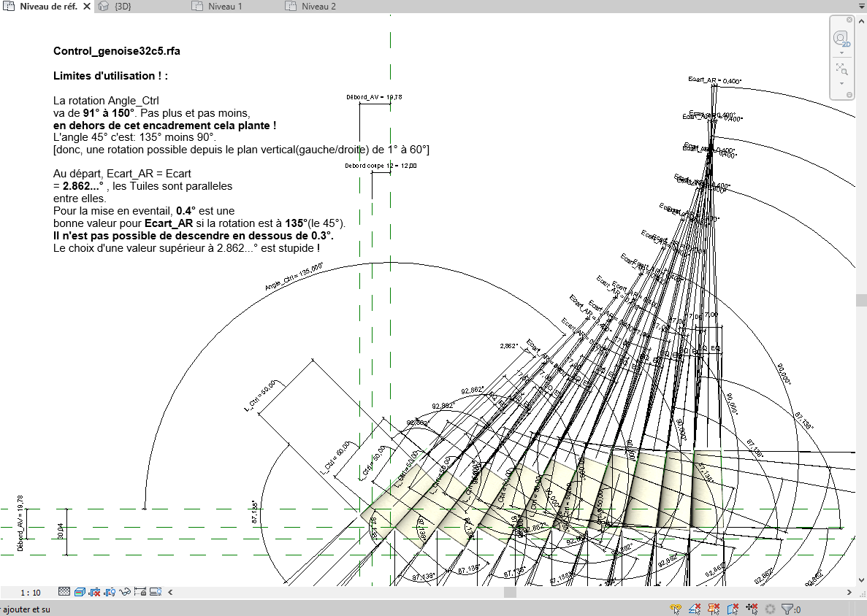This screenshot has height=616, width=867.
Task: Click the horizontal scrollbar right arrow
Action: 849,592
